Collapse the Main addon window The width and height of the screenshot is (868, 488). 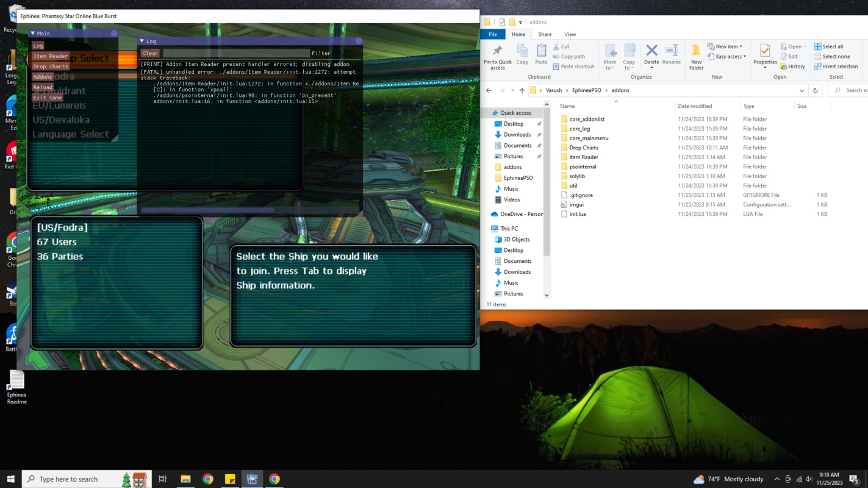click(33, 34)
